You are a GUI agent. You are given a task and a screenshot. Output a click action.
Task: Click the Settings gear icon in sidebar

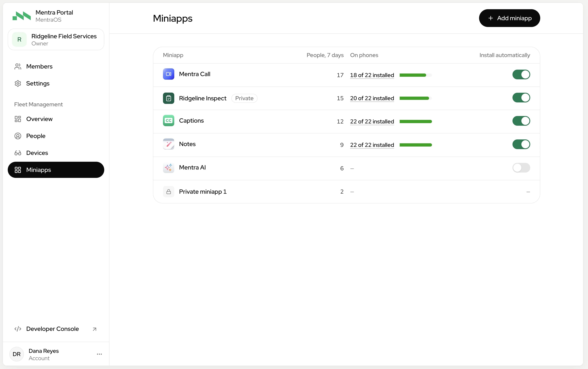(18, 84)
